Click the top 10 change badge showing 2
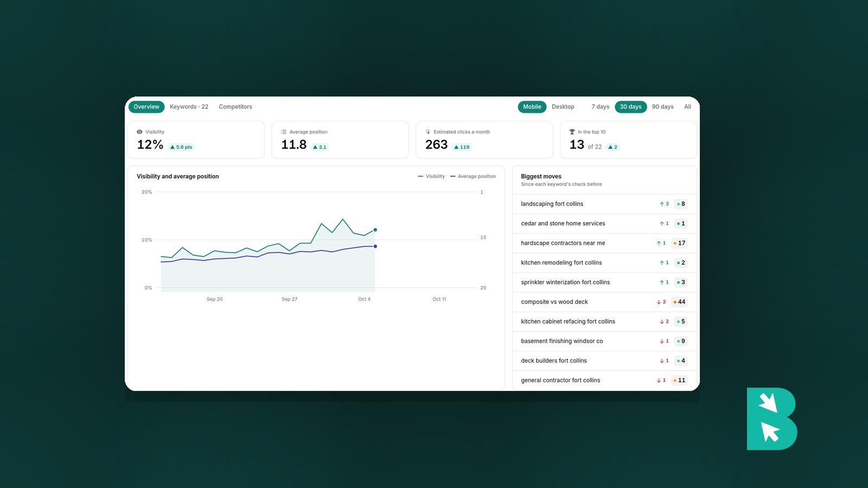This screenshot has width=868, height=488. coord(612,147)
